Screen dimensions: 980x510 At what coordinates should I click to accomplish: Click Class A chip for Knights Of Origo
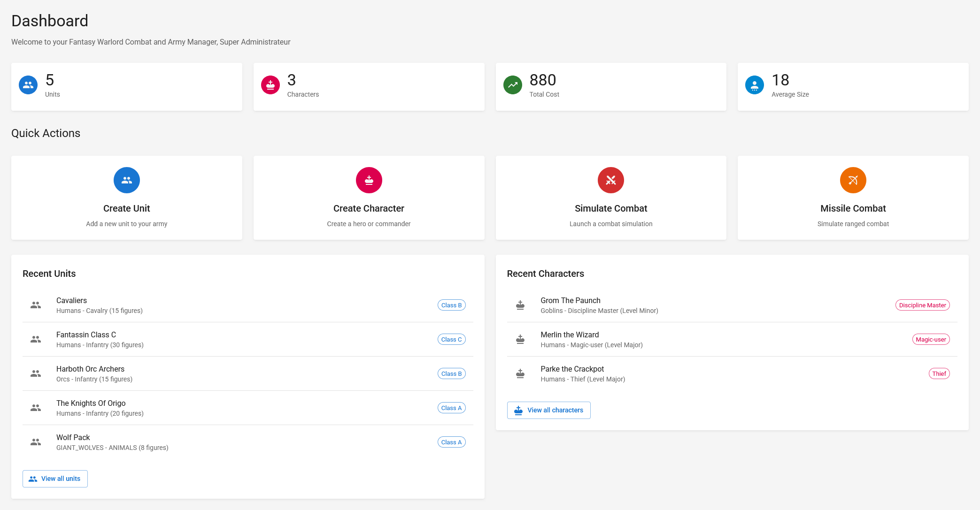coord(451,408)
